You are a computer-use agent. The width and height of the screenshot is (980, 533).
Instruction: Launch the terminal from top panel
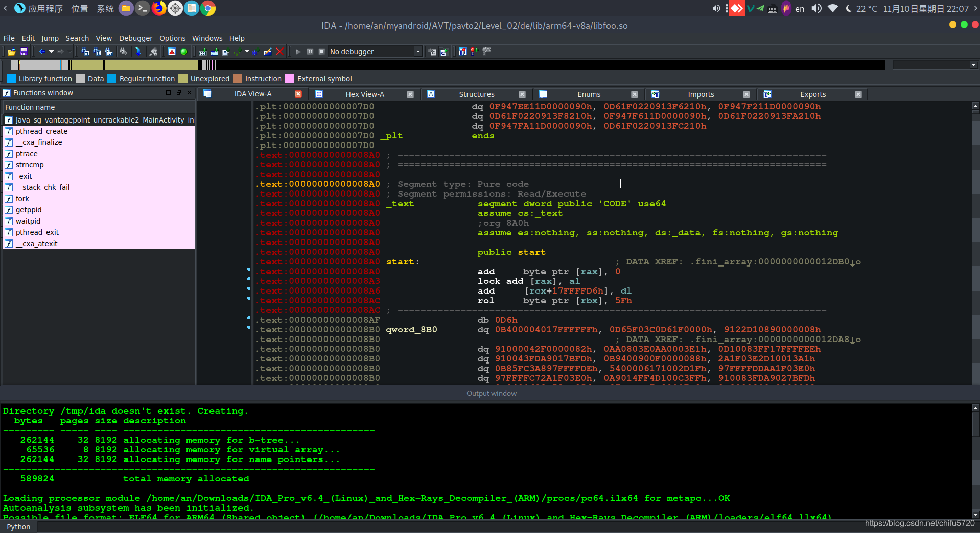pos(143,8)
